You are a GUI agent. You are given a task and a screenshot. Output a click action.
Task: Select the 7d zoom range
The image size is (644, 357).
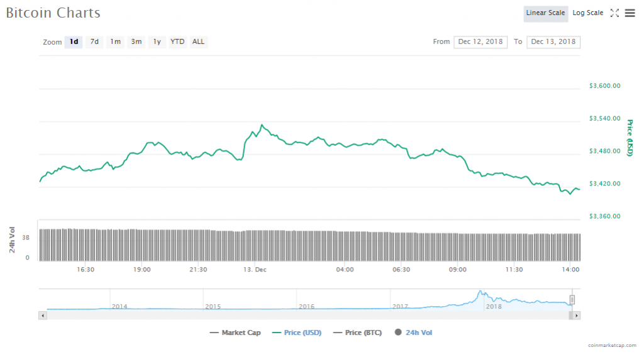[94, 42]
